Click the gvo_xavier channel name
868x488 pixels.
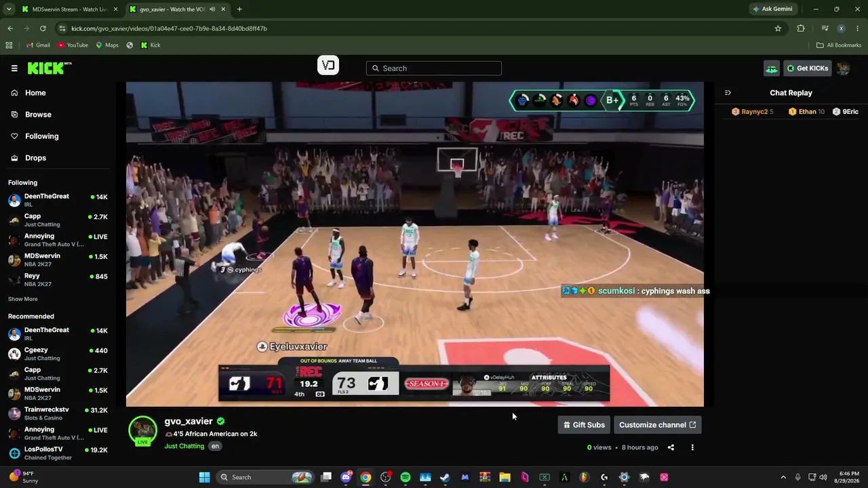[x=189, y=421]
